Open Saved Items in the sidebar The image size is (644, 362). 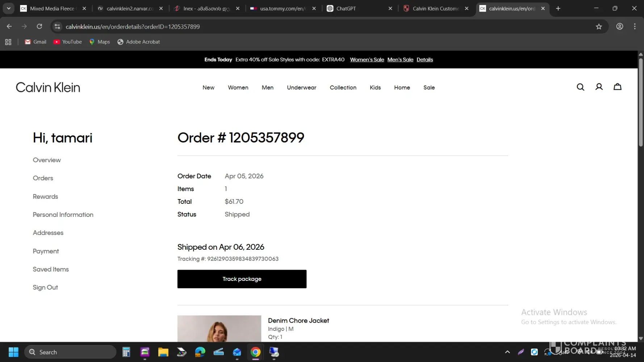[x=51, y=269]
